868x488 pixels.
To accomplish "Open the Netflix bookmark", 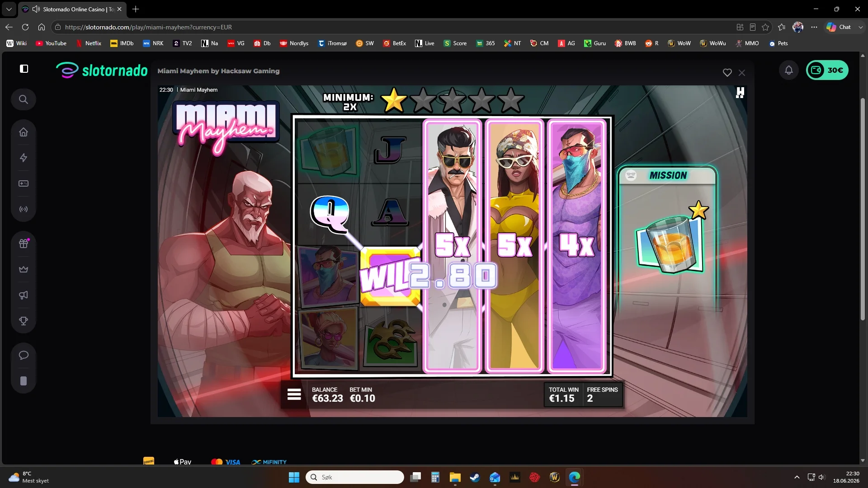I will [x=89, y=43].
